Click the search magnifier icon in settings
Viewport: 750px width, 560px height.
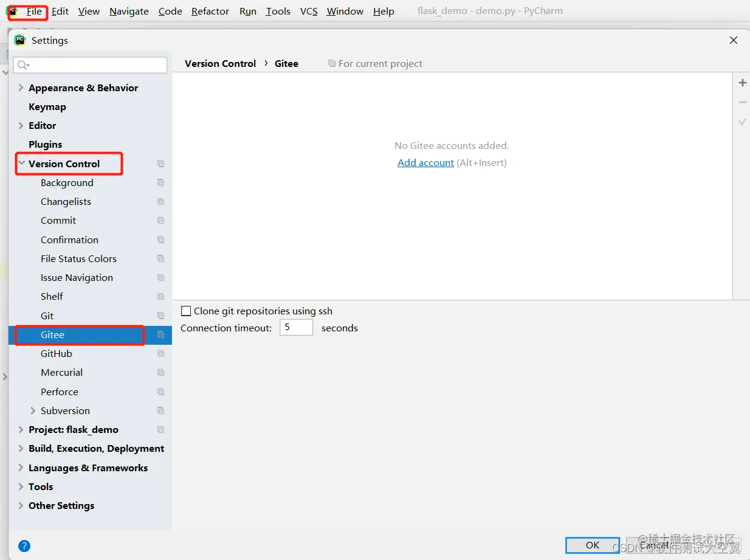pyautogui.click(x=23, y=65)
